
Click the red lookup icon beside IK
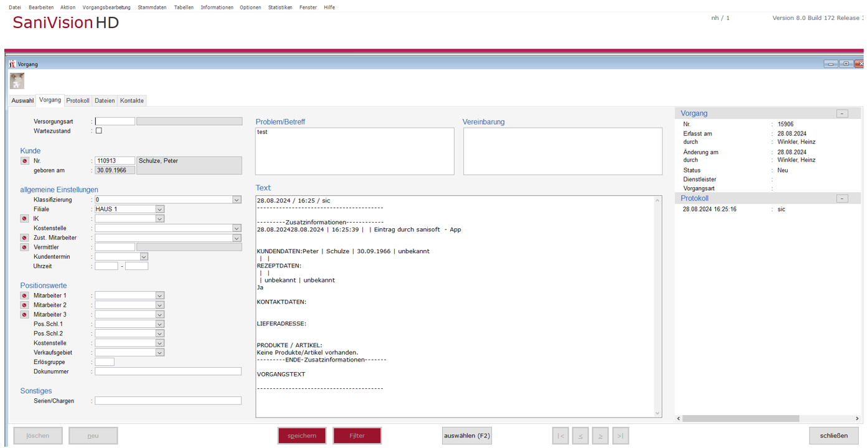24,219
